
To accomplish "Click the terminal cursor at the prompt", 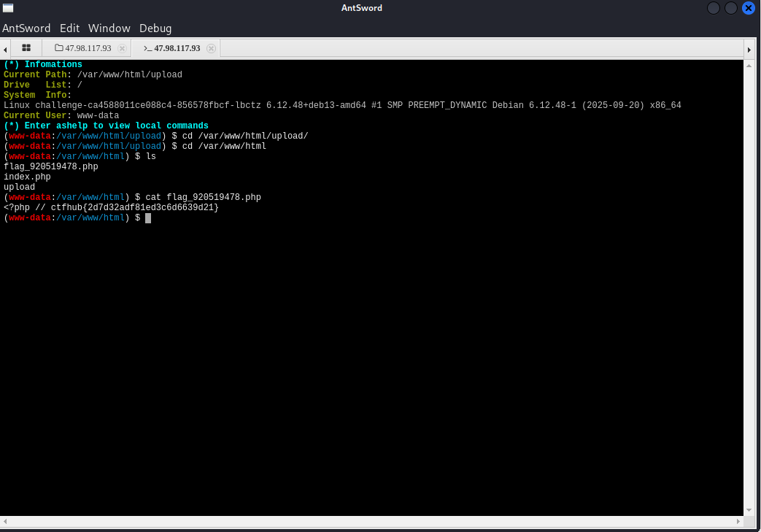I will click(148, 218).
